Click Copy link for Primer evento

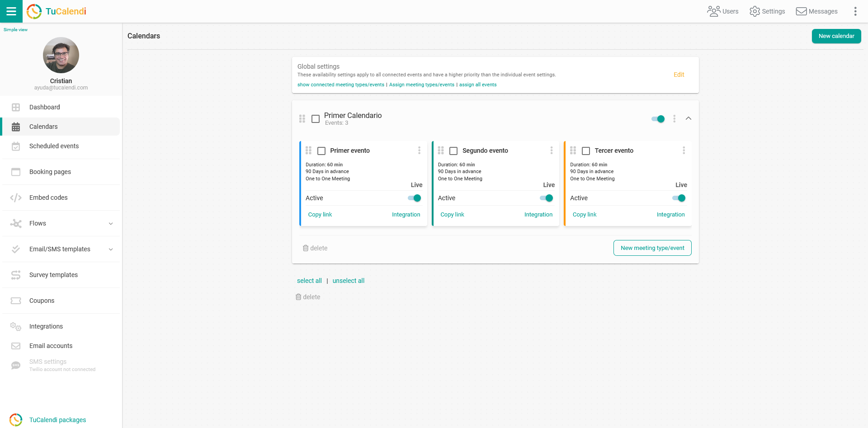pos(320,215)
